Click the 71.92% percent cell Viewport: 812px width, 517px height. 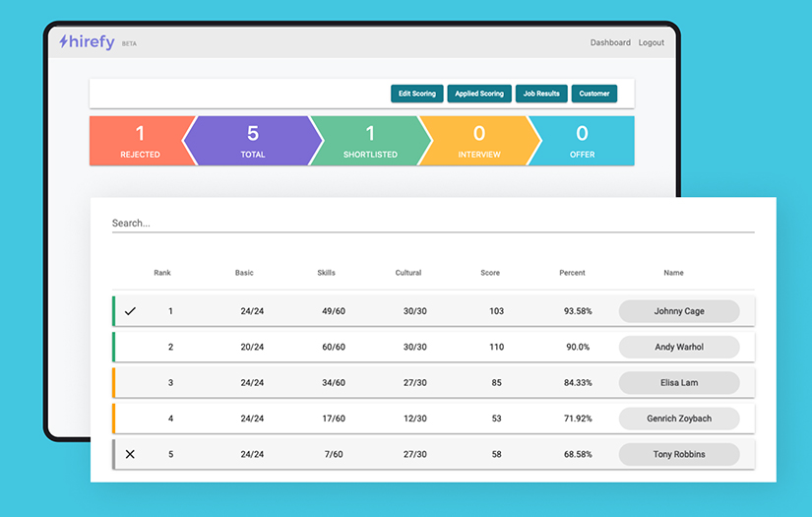point(578,419)
